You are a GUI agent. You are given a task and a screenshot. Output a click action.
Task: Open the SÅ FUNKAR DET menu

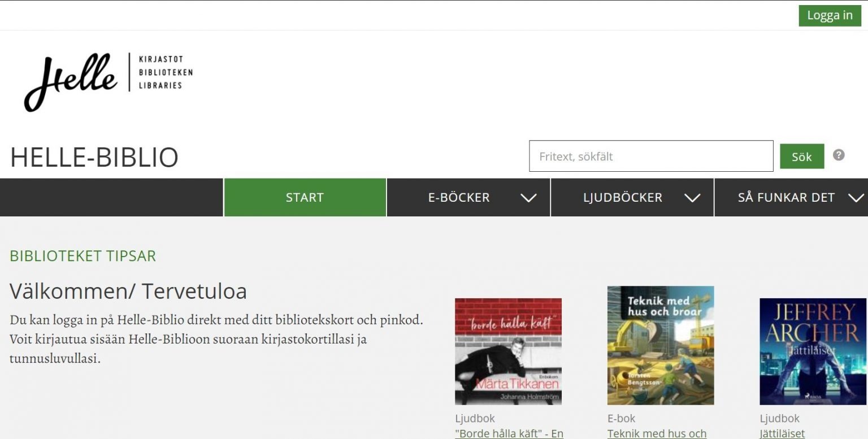pos(785,197)
